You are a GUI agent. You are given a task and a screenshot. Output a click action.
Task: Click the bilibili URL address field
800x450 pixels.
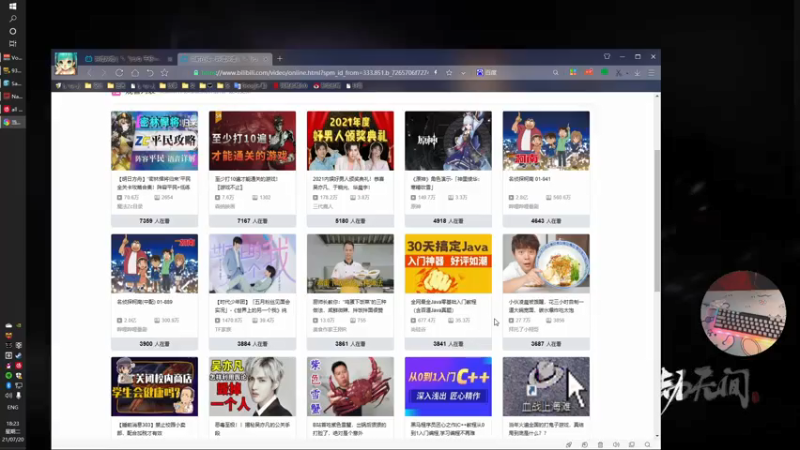[x=315, y=73]
